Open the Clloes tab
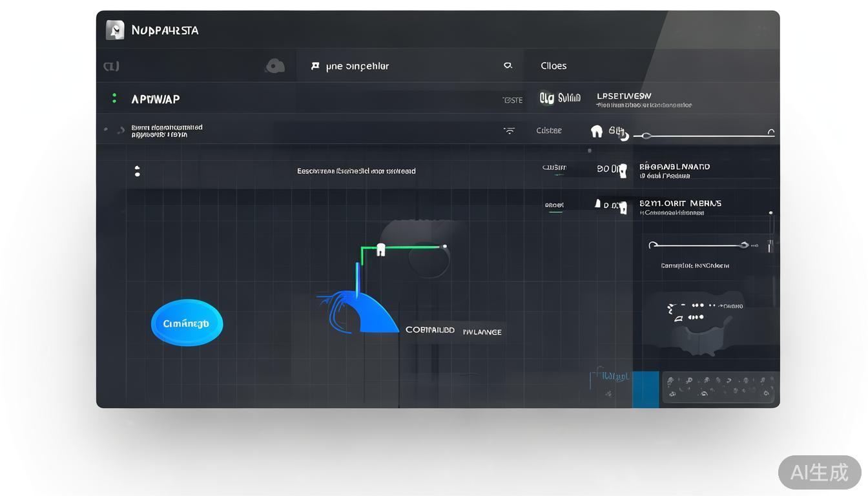Image resolution: width=868 pixels, height=496 pixels. (553, 66)
